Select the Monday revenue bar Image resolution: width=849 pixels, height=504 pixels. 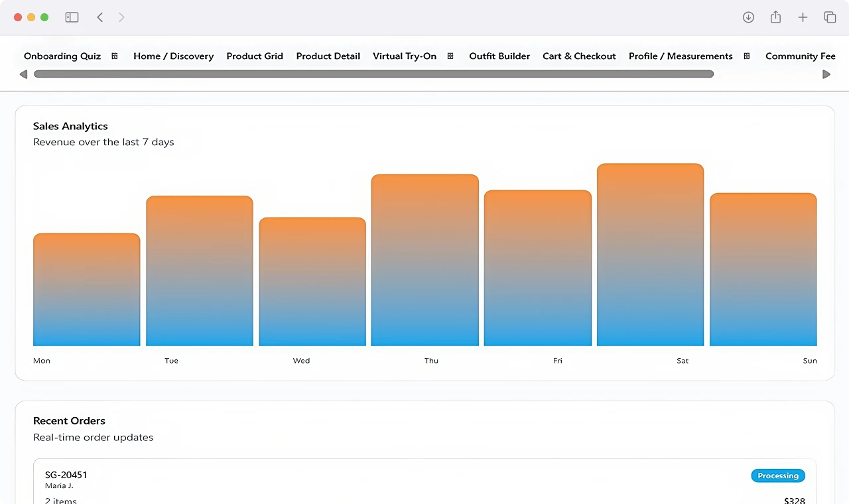click(87, 290)
